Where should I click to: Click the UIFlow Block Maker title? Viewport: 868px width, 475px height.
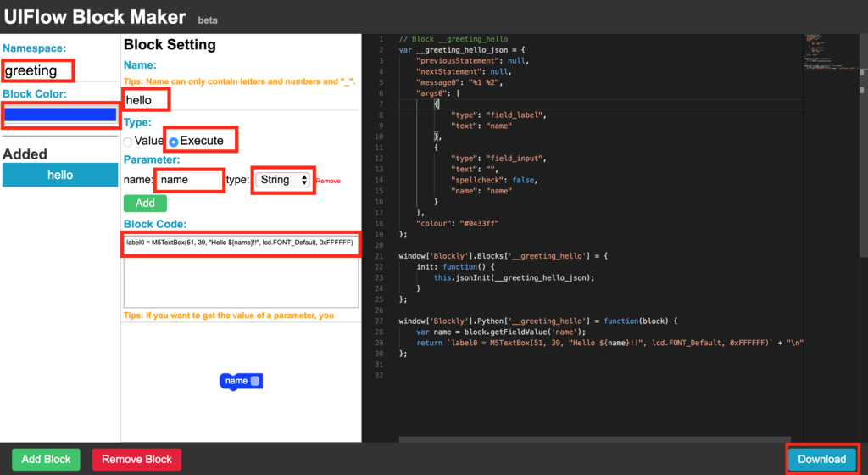click(95, 17)
